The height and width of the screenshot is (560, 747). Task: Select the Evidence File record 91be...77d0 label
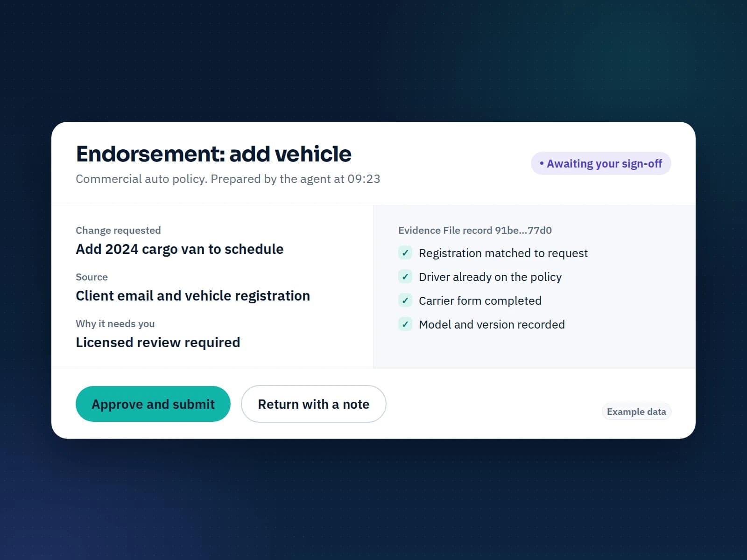pyautogui.click(x=475, y=231)
